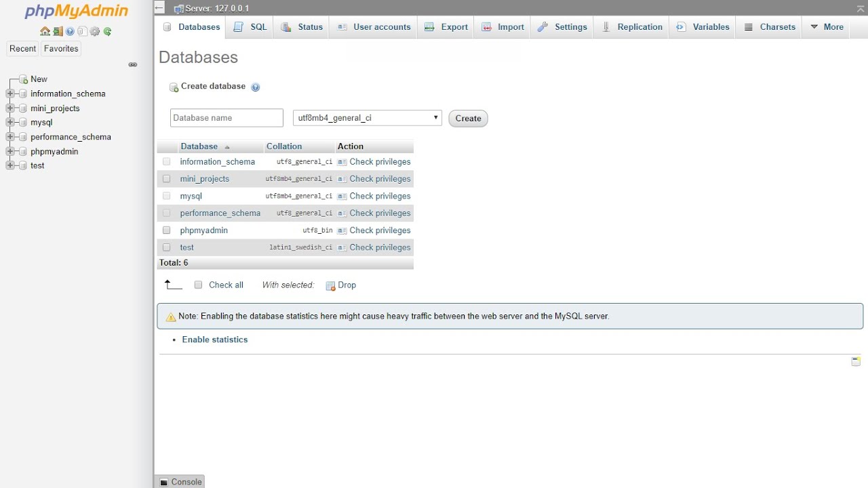Collapse navigation panel using top-left arrow
Image resolution: width=868 pixels, height=488 pixels.
(159, 8)
